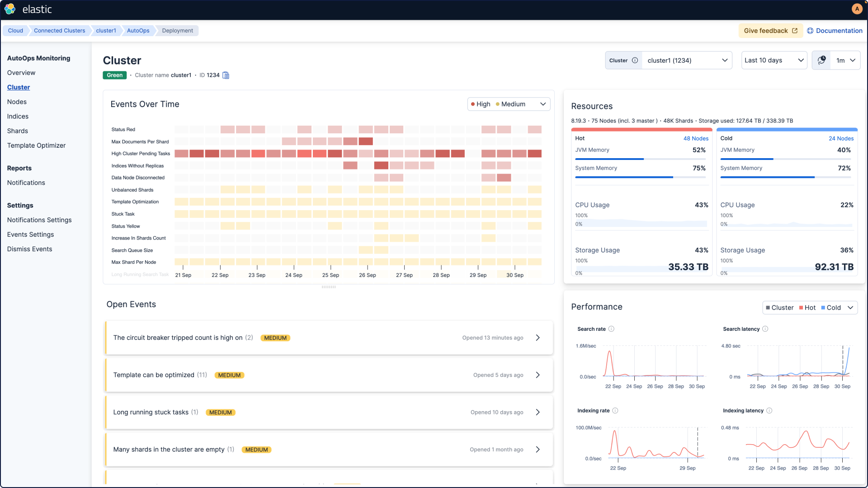Copy the cluster ID with clipboard icon
Viewport: 868px width, 488px height.
pos(226,75)
